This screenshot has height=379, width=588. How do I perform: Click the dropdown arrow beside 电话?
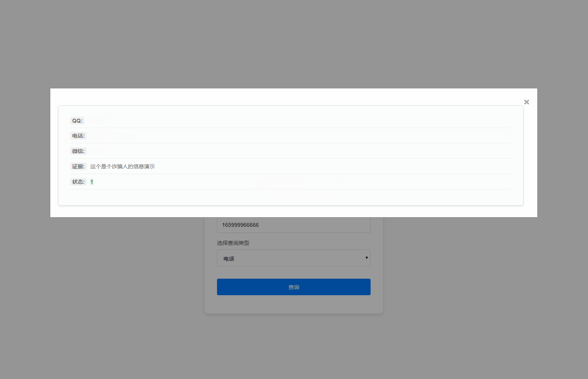[x=366, y=258]
